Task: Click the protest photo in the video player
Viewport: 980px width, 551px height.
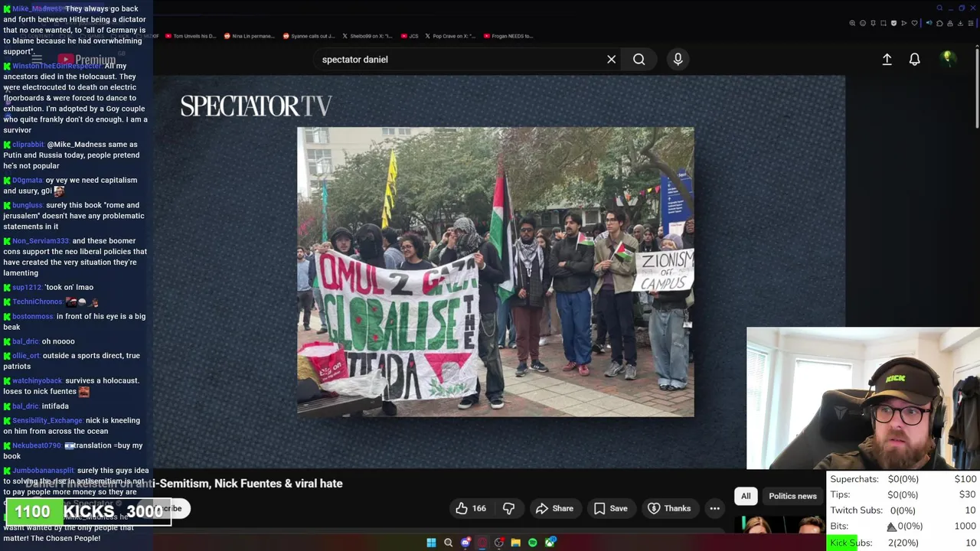Action: 495,272
